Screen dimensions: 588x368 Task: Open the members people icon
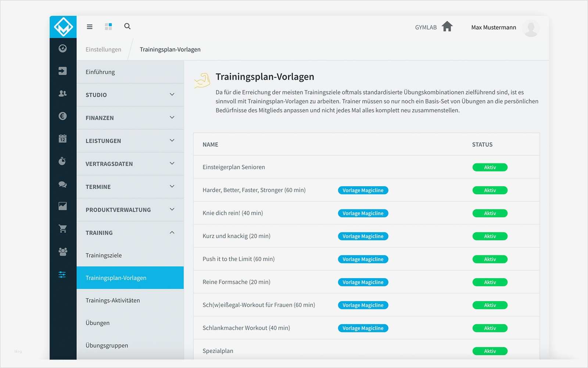(x=62, y=94)
